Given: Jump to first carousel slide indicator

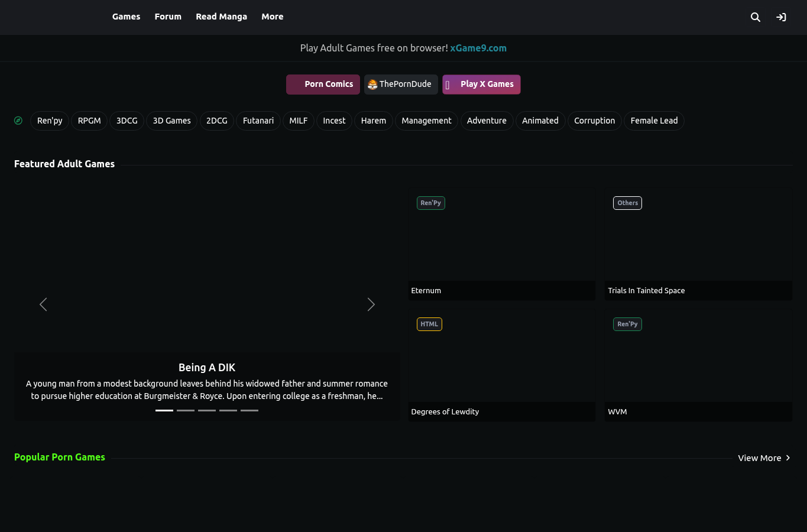Looking at the screenshot, I should pos(164,410).
